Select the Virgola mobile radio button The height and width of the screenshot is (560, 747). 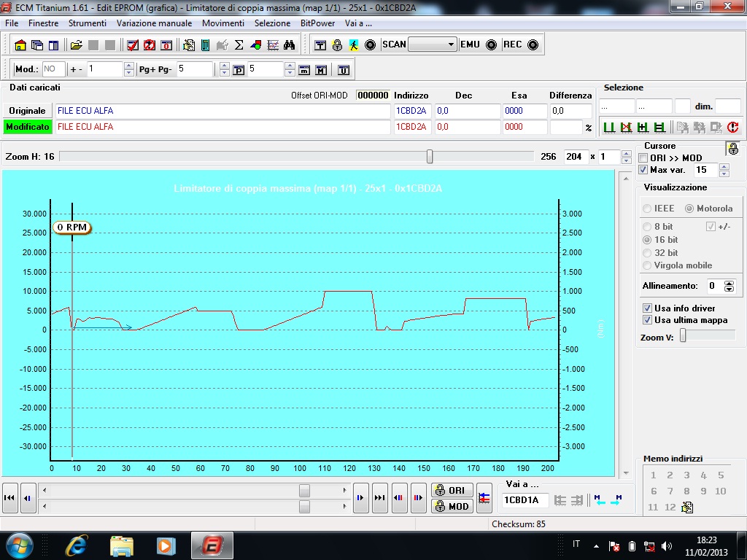(647, 265)
